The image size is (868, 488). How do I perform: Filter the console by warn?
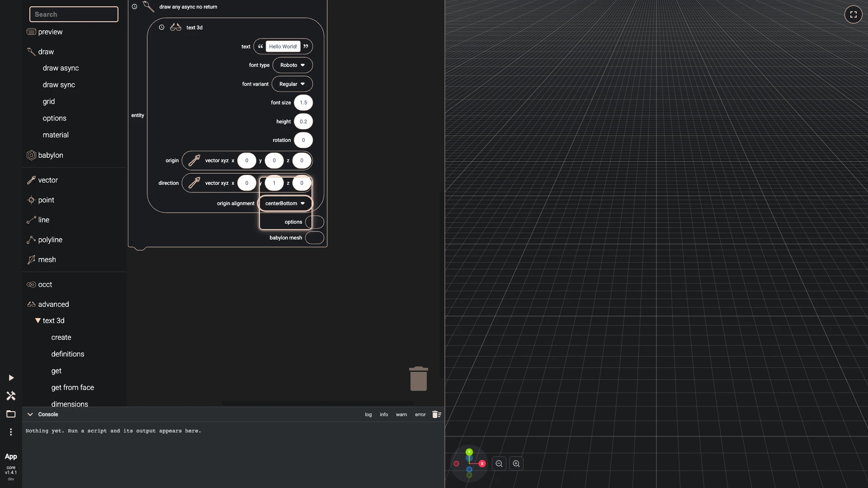401,415
